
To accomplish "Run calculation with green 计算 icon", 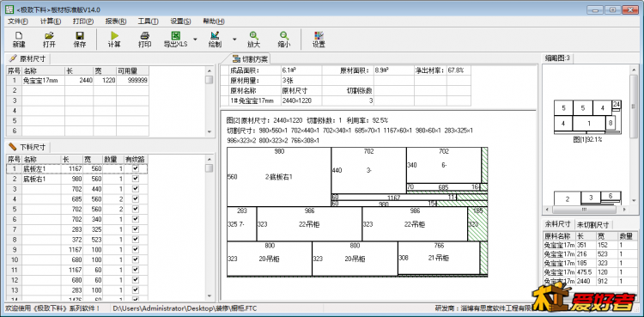I will click(x=114, y=40).
